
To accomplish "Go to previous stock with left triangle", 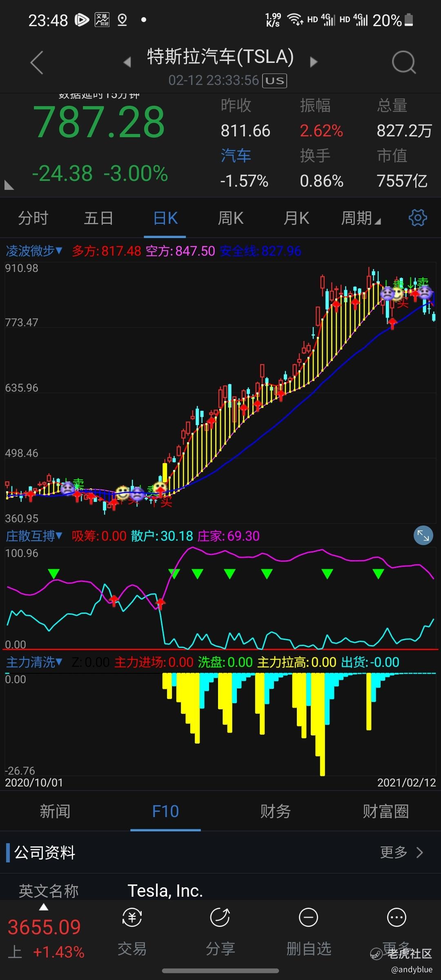I will click(127, 62).
